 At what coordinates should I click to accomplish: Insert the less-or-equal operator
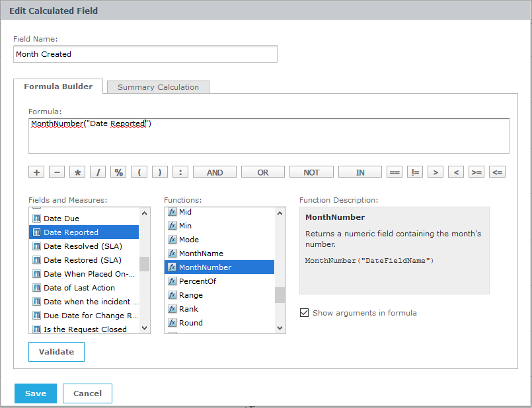pyautogui.click(x=498, y=172)
